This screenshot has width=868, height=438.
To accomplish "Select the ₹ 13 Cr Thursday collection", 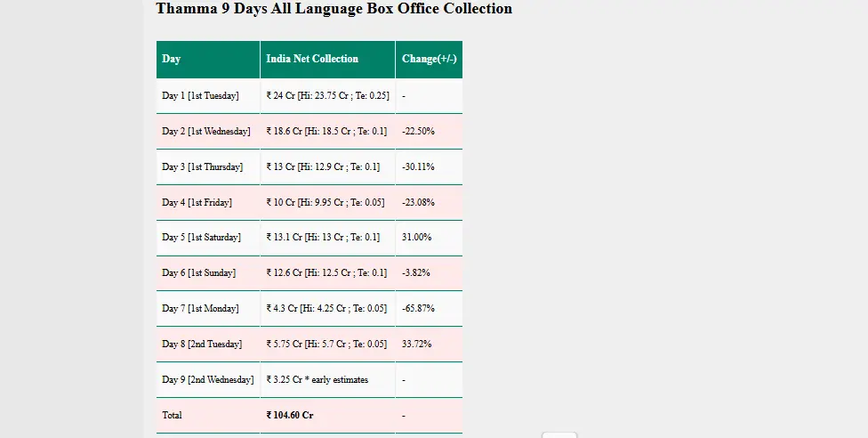I will (x=323, y=166).
